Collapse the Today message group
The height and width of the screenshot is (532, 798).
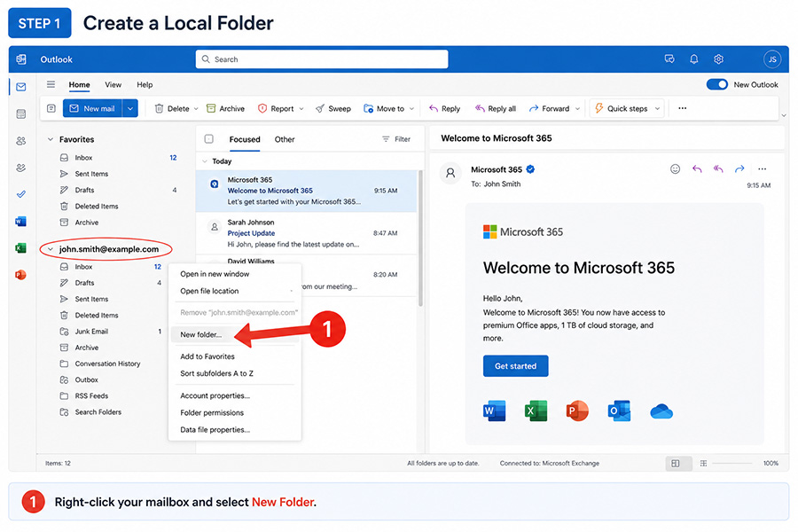coord(205,161)
